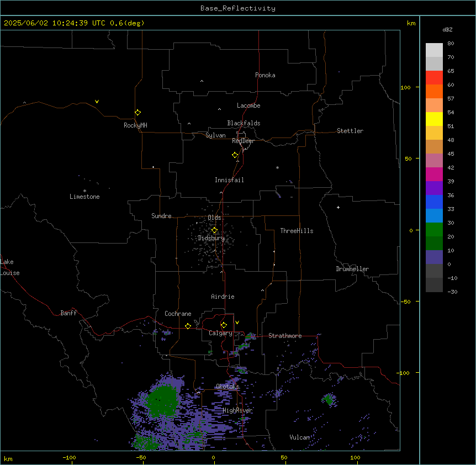This screenshot has width=476, height=465.
Task: Click the Base_Reflectivity title
Action: 238,8
